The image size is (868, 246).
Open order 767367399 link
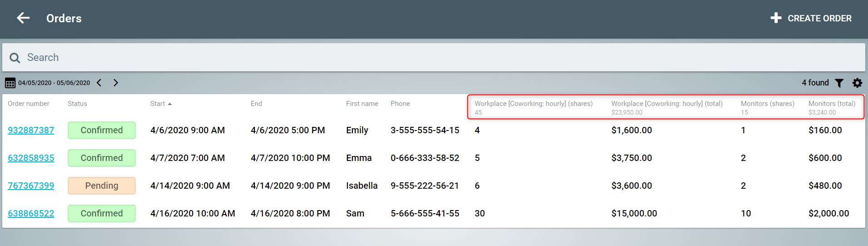[x=31, y=186]
